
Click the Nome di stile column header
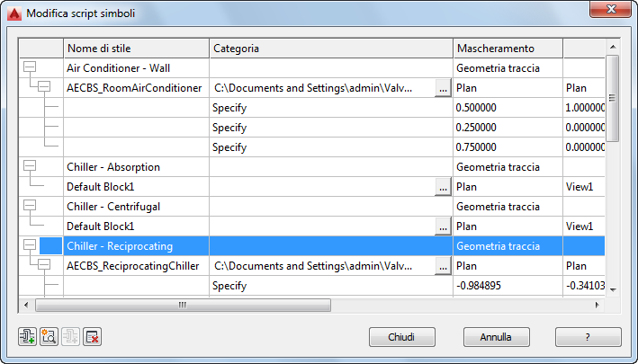[136, 48]
